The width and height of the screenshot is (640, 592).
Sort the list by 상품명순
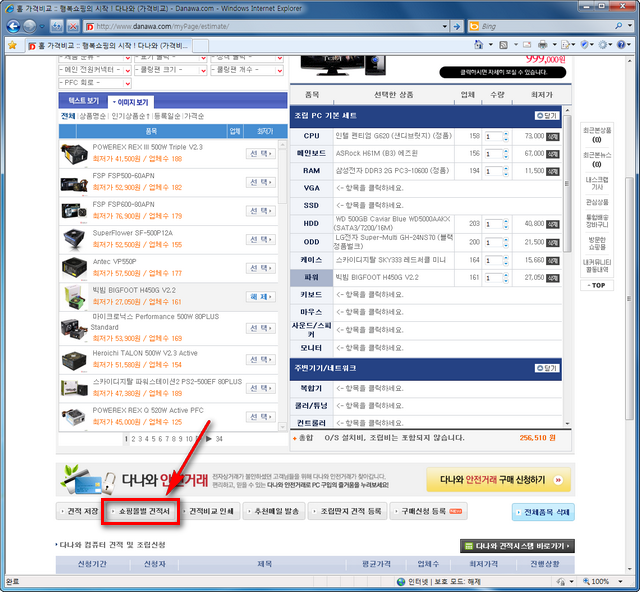pyautogui.click(x=92, y=116)
